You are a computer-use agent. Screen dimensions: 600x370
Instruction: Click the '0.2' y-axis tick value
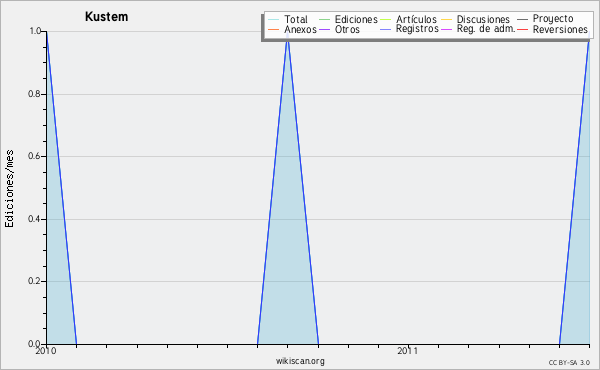click(35, 281)
